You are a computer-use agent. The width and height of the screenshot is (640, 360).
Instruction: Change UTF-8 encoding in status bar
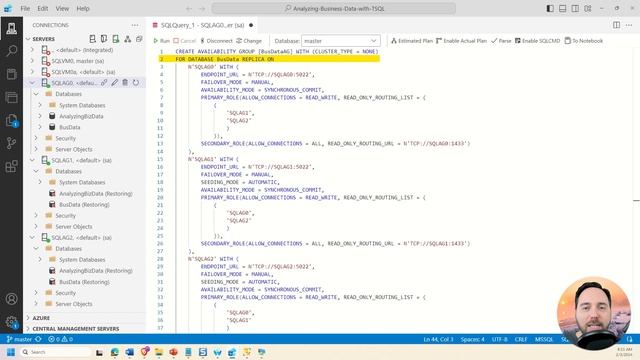(500, 339)
